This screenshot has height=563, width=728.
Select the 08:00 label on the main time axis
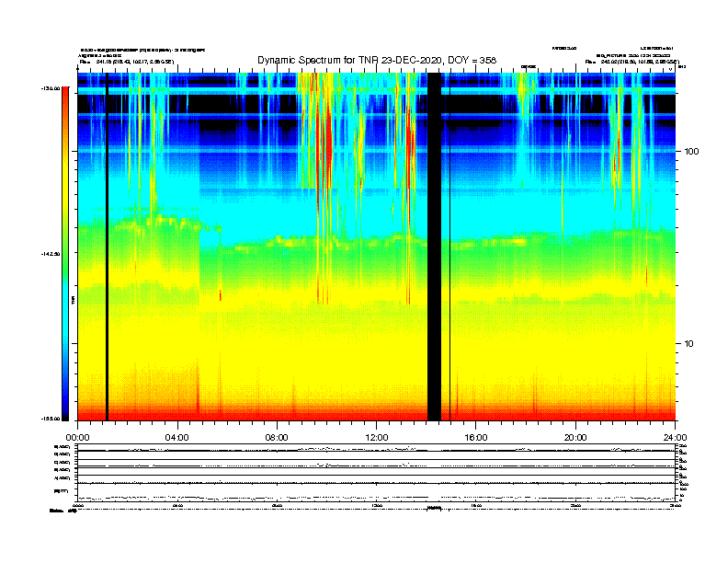pyautogui.click(x=277, y=438)
